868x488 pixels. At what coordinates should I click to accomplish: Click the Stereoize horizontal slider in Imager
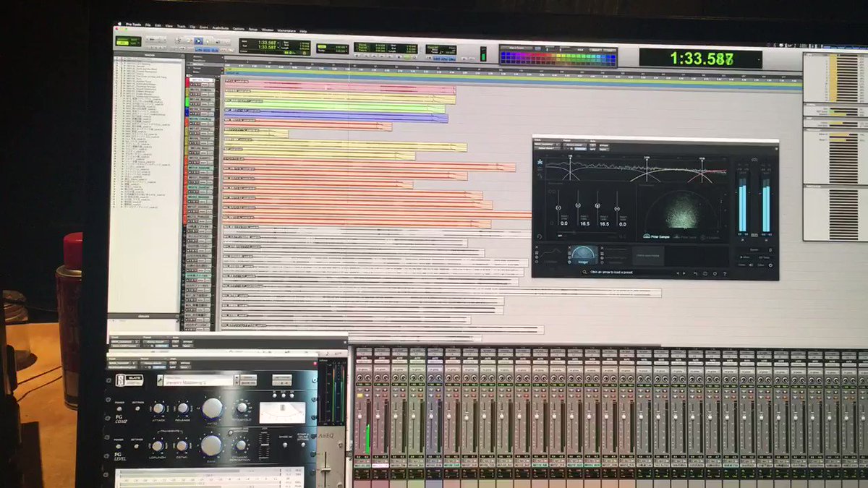pyautogui.click(x=586, y=232)
